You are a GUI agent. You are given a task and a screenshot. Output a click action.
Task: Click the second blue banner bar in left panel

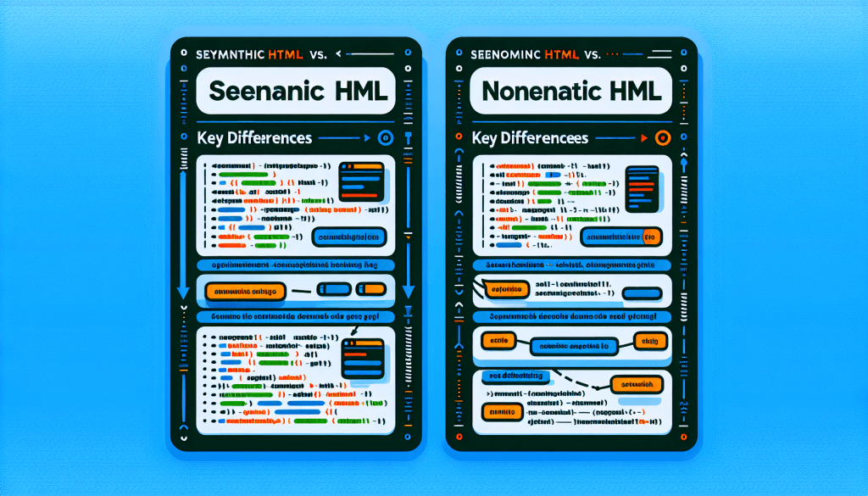point(296,317)
